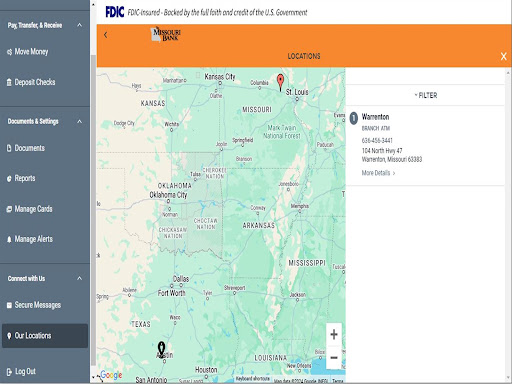
Task: Collapse Connect with Us section
Action: pyautogui.click(x=79, y=278)
